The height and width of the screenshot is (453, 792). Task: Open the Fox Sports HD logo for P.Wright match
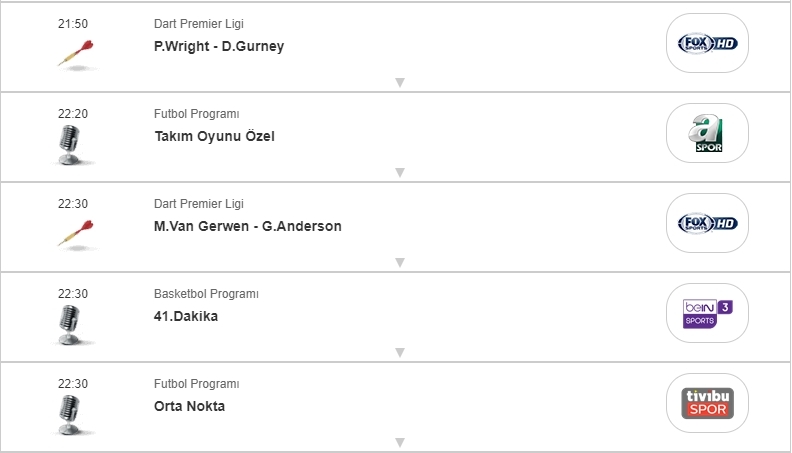click(707, 43)
